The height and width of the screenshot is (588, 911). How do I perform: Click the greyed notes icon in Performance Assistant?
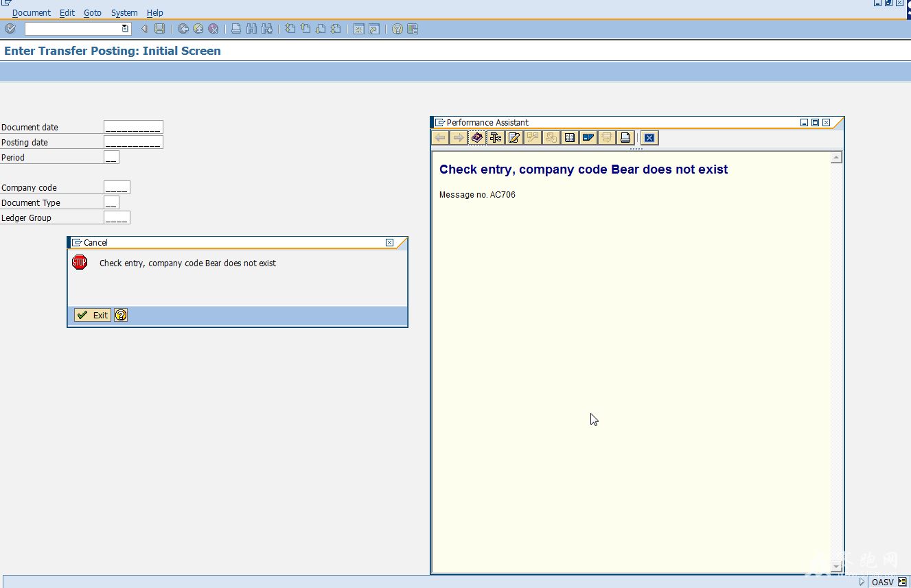(x=533, y=138)
